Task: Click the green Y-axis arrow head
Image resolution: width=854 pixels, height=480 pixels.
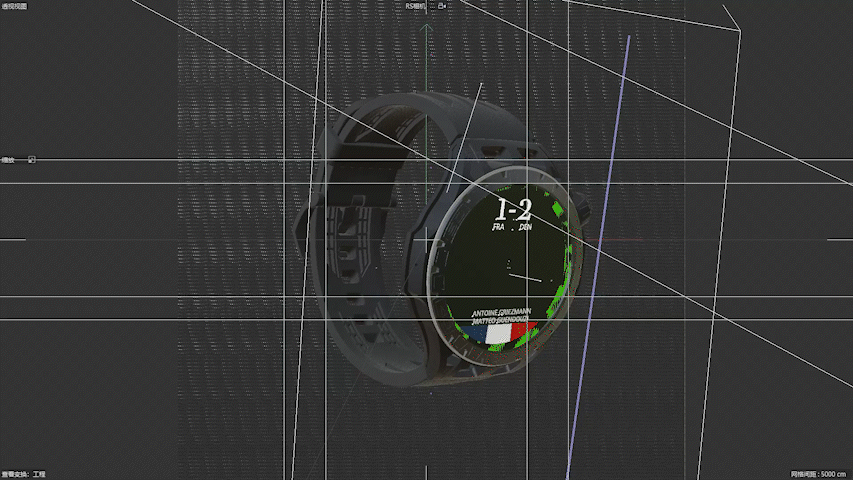Action: (426, 27)
